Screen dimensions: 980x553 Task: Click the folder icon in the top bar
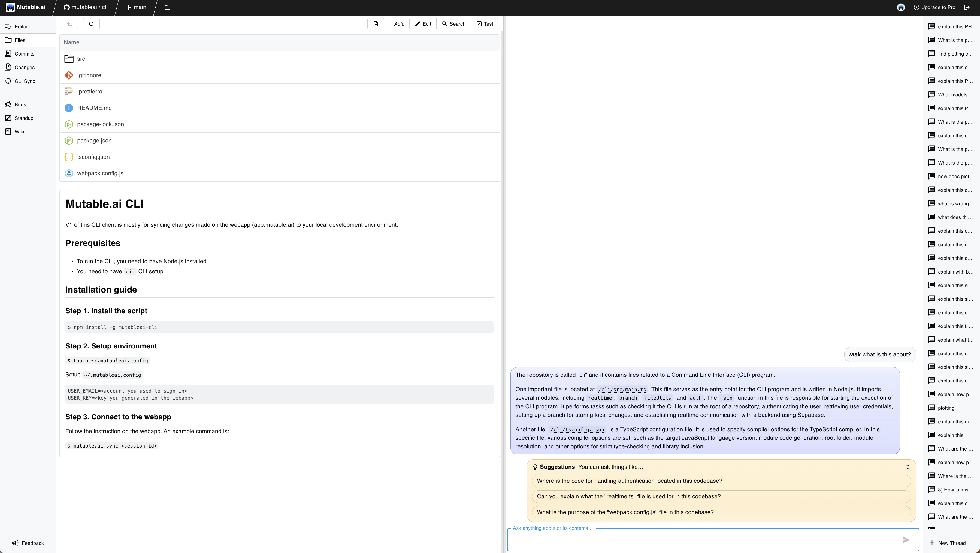pyautogui.click(x=167, y=7)
